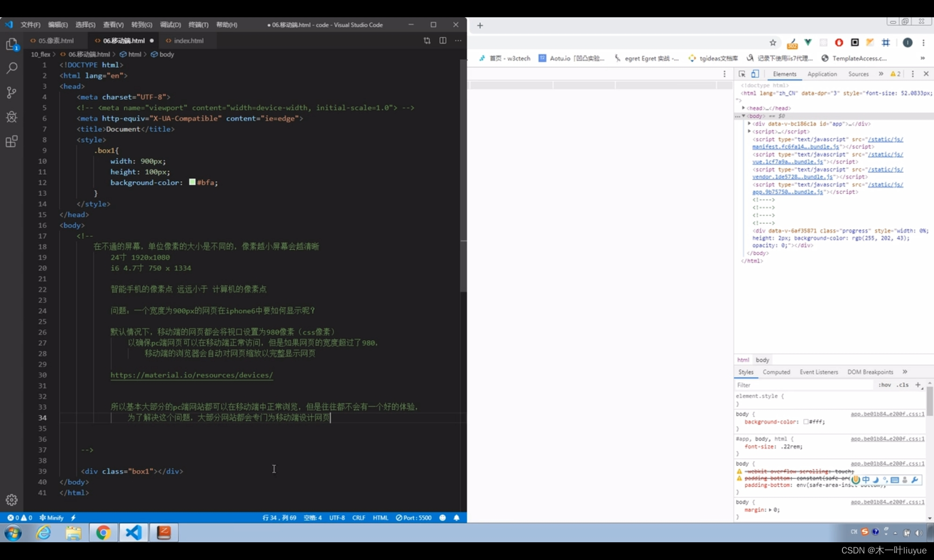Click the Minify status bar icon
The height and width of the screenshot is (560, 934).
tap(50, 518)
